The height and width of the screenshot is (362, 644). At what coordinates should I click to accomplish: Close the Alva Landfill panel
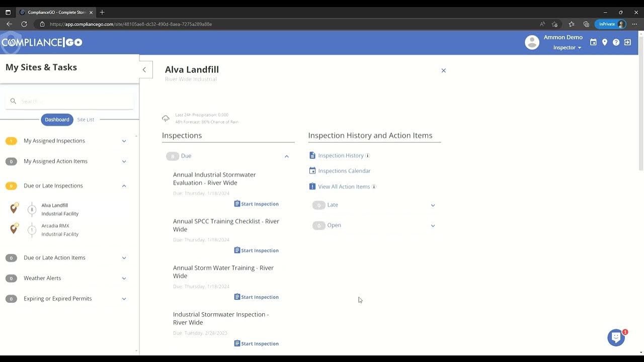coord(443,70)
